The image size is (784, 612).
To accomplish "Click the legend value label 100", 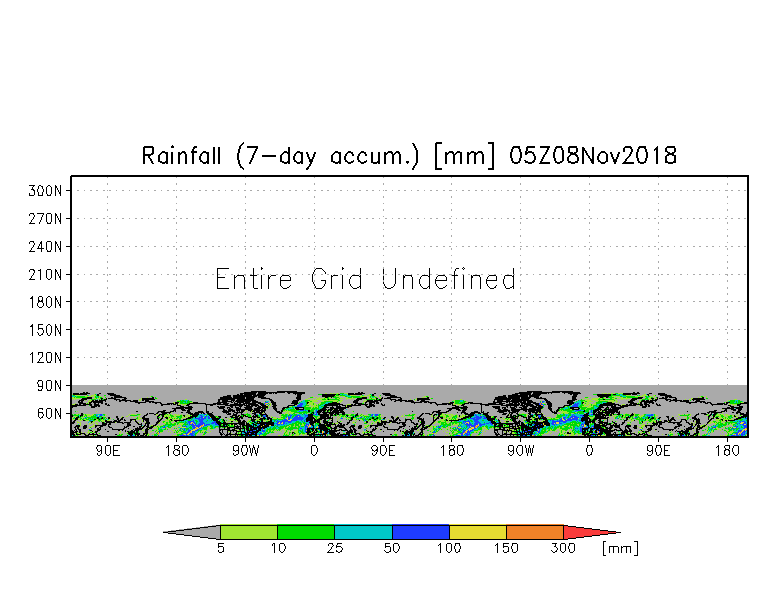I will pyautogui.click(x=449, y=548).
